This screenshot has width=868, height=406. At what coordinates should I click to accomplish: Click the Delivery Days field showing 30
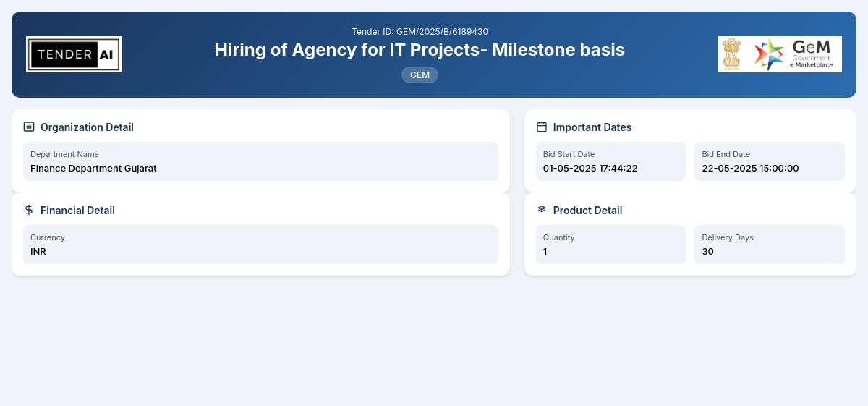tap(770, 245)
